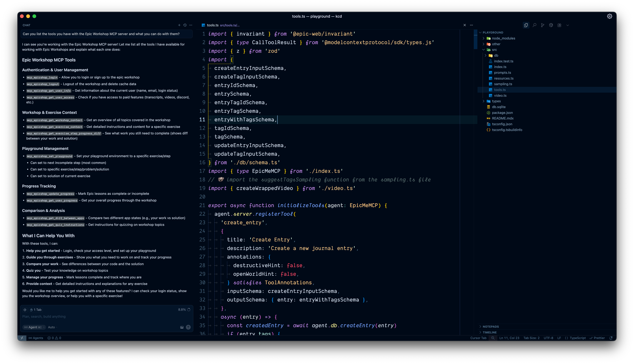Open notifications bell icon

pyautogui.click(x=611, y=338)
